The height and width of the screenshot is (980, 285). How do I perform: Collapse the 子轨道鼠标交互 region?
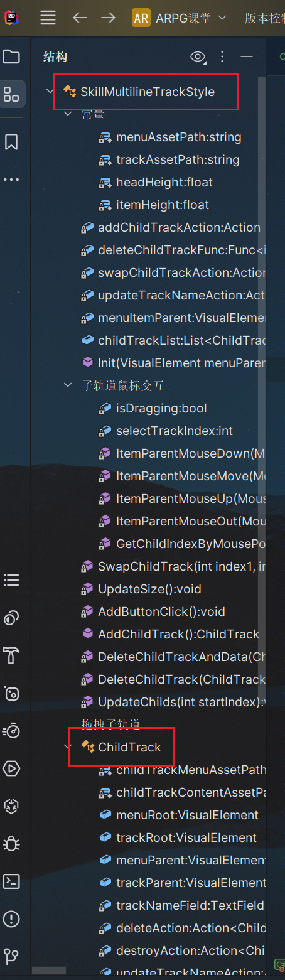tap(68, 385)
